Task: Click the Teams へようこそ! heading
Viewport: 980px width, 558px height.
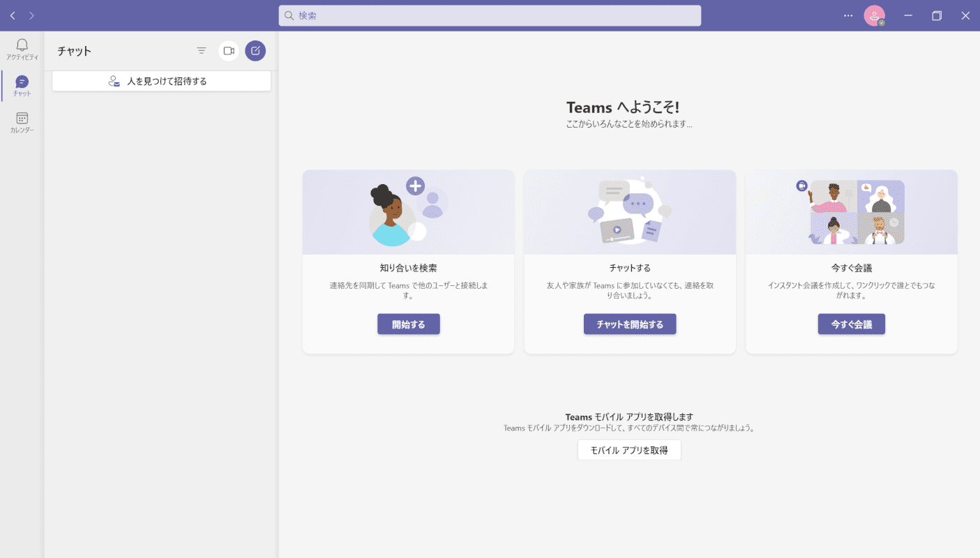Action: coord(623,107)
